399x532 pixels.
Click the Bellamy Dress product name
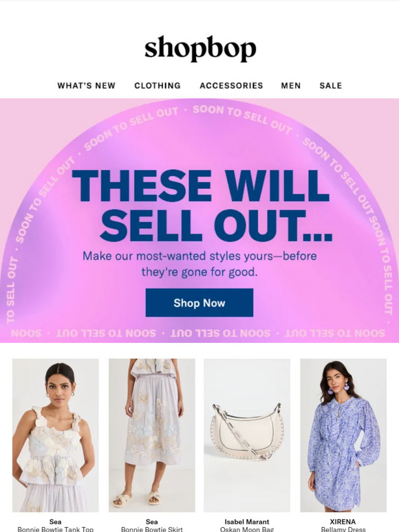pos(343,529)
